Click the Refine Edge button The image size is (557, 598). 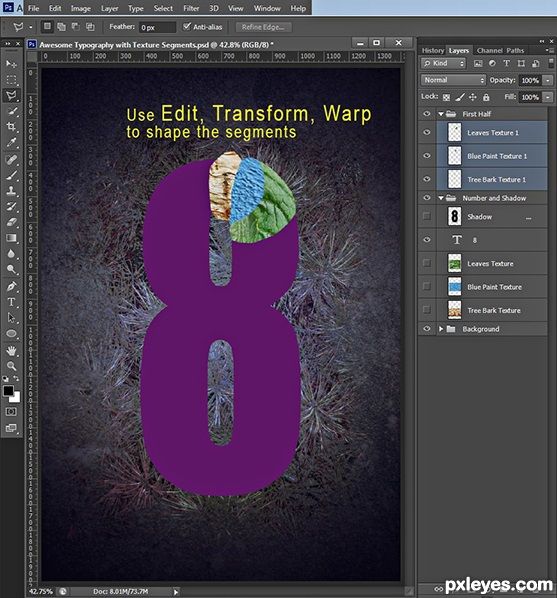(x=263, y=27)
